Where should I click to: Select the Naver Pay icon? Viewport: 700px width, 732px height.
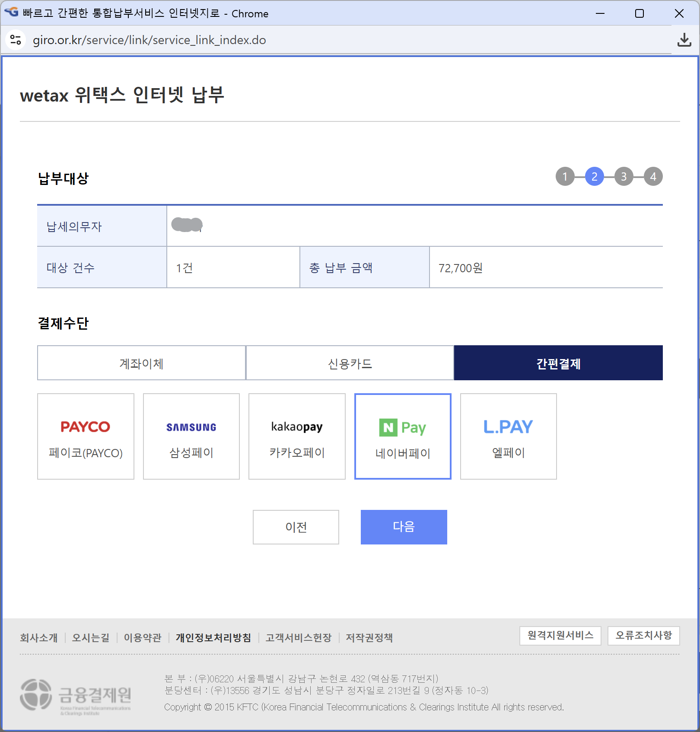(x=402, y=436)
